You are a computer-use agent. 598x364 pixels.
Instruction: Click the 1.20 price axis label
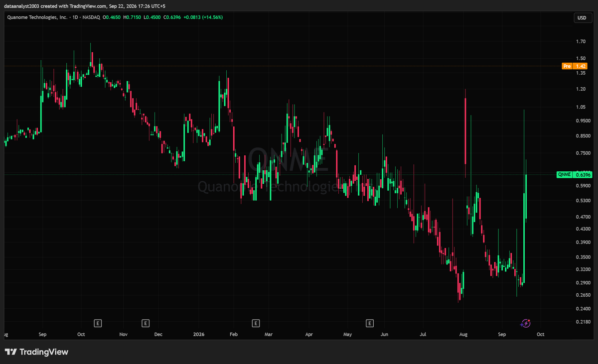pyautogui.click(x=581, y=89)
